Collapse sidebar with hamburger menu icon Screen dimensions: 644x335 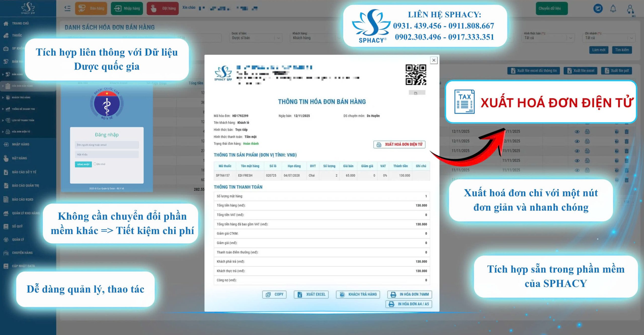[67, 9]
